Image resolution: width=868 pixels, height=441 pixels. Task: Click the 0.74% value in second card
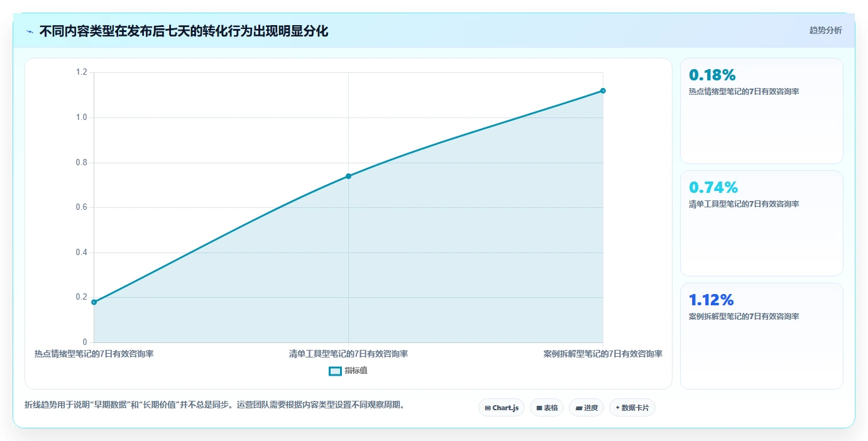713,187
